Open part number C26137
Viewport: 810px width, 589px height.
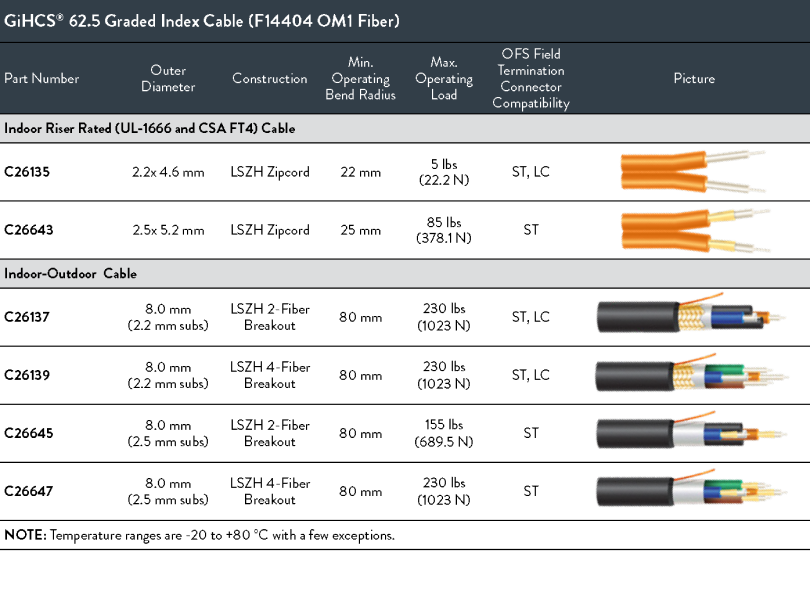point(27,317)
